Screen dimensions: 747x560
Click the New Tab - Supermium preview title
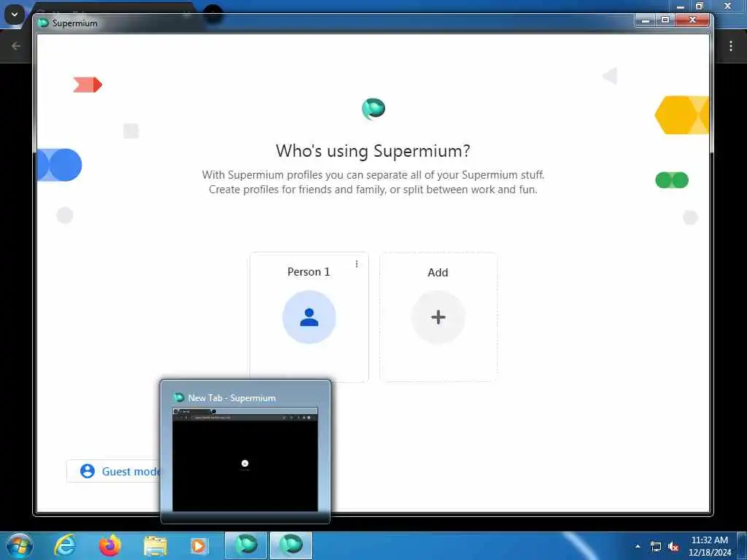pos(231,397)
